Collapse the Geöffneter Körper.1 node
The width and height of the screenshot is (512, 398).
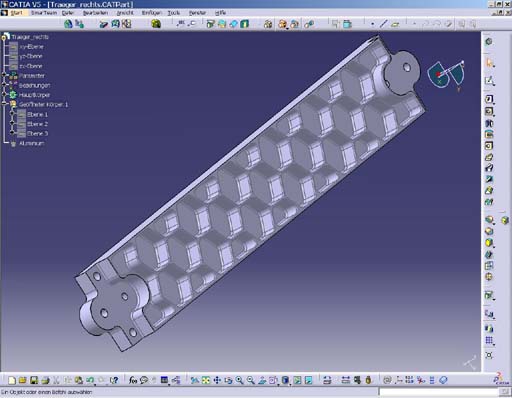[x=4, y=104]
